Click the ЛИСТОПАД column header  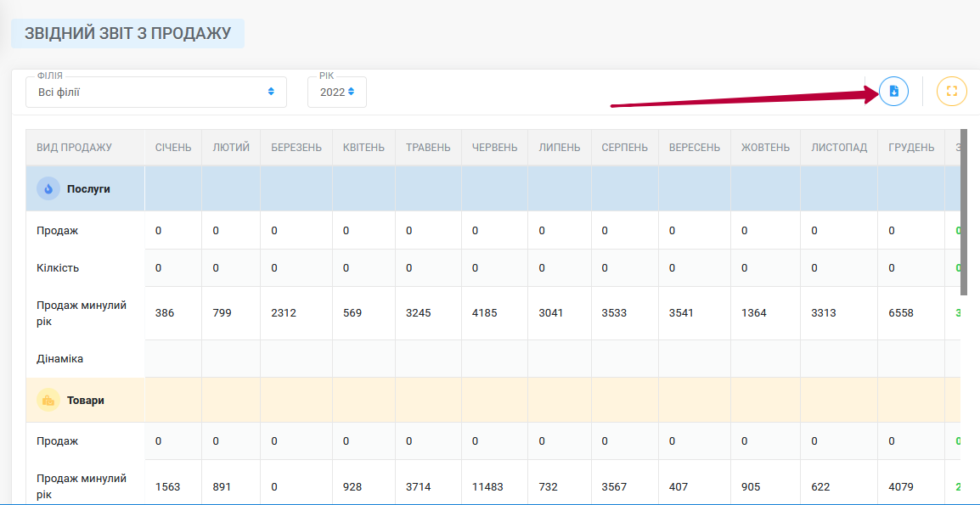tap(839, 148)
